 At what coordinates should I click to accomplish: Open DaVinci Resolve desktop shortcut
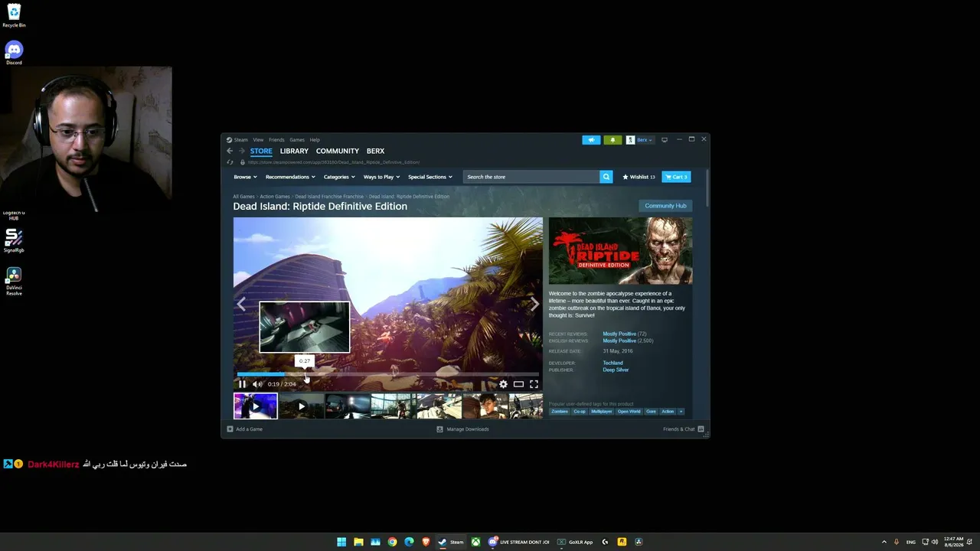pos(14,281)
